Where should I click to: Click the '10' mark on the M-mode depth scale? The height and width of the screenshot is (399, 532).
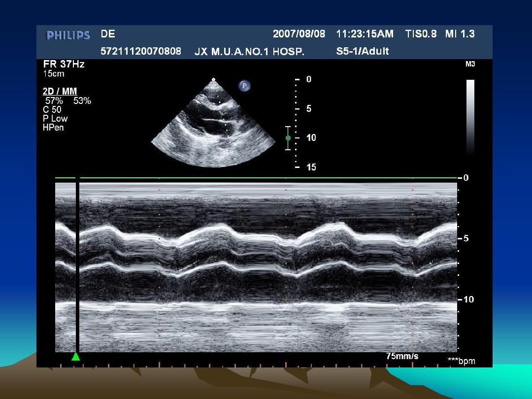pos(468,299)
